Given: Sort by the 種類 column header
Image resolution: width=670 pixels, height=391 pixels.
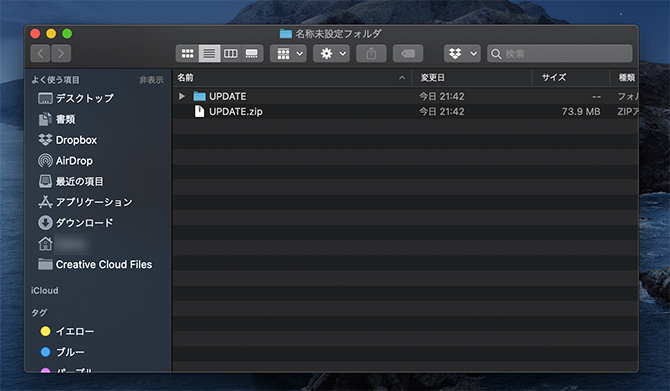Looking at the screenshot, I should pos(626,77).
